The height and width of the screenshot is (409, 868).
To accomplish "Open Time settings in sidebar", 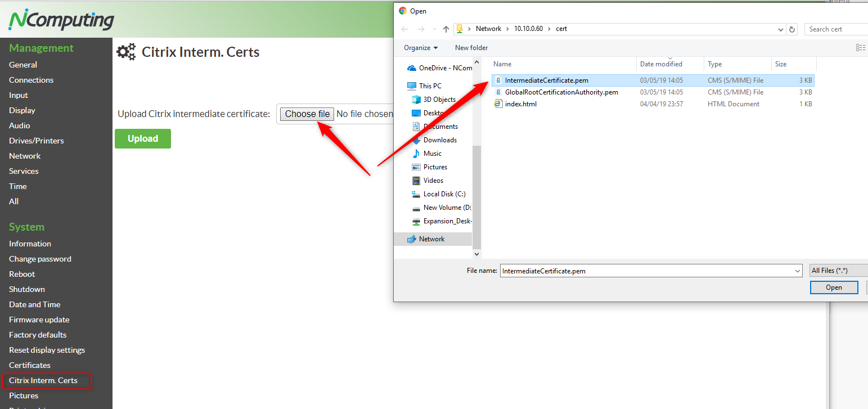I will click(x=18, y=186).
